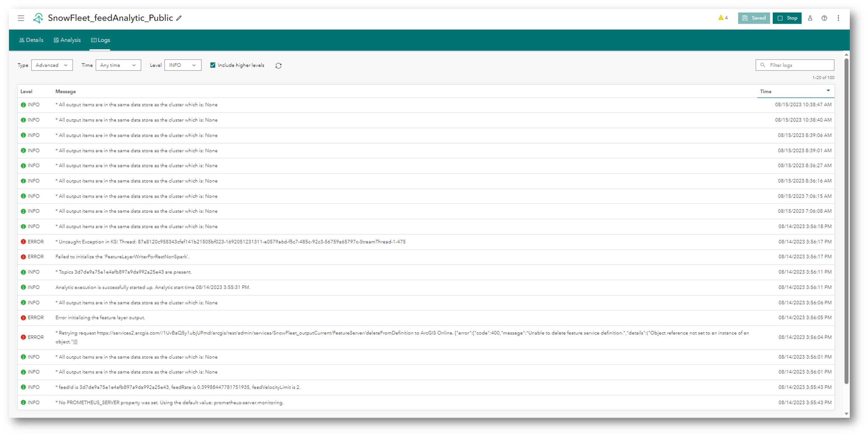Change the Time filter from Any time
Image resolution: width=868 pixels, height=436 pixels.
coord(118,65)
